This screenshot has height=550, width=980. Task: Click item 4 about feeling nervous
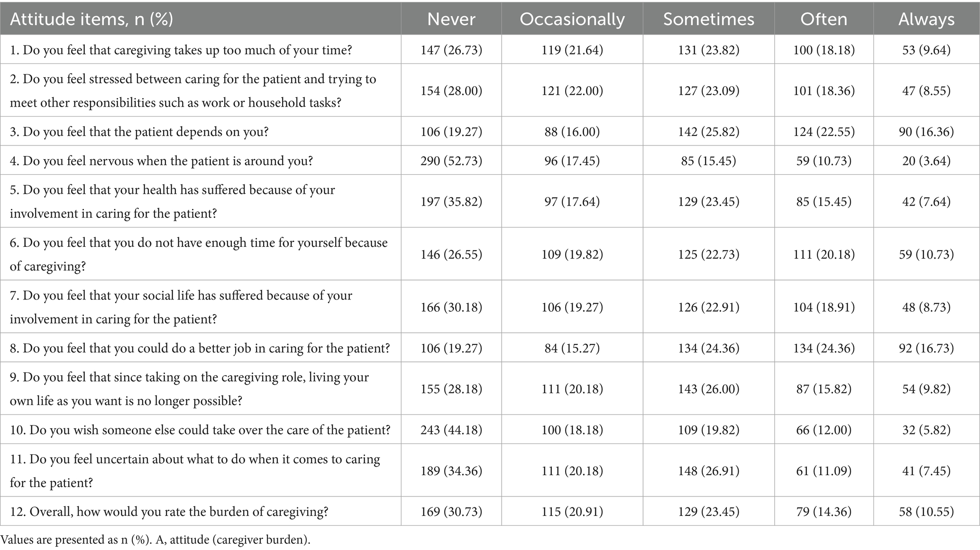click(161, 161)
